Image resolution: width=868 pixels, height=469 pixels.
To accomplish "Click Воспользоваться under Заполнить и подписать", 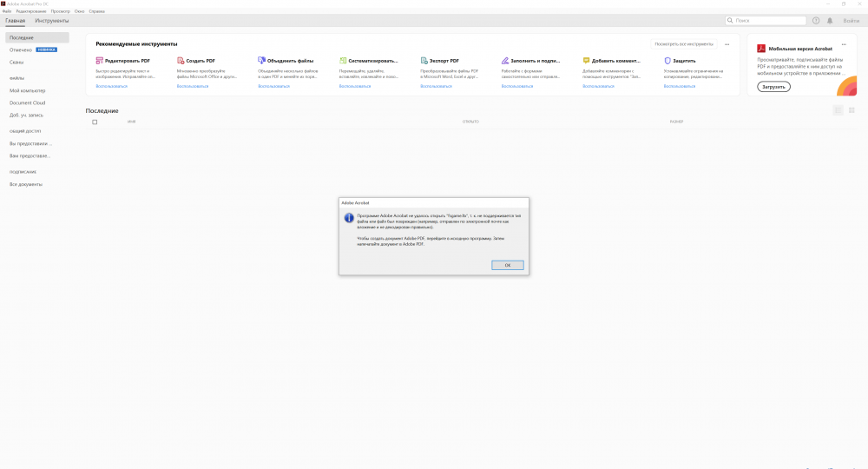I will [517, 86].
